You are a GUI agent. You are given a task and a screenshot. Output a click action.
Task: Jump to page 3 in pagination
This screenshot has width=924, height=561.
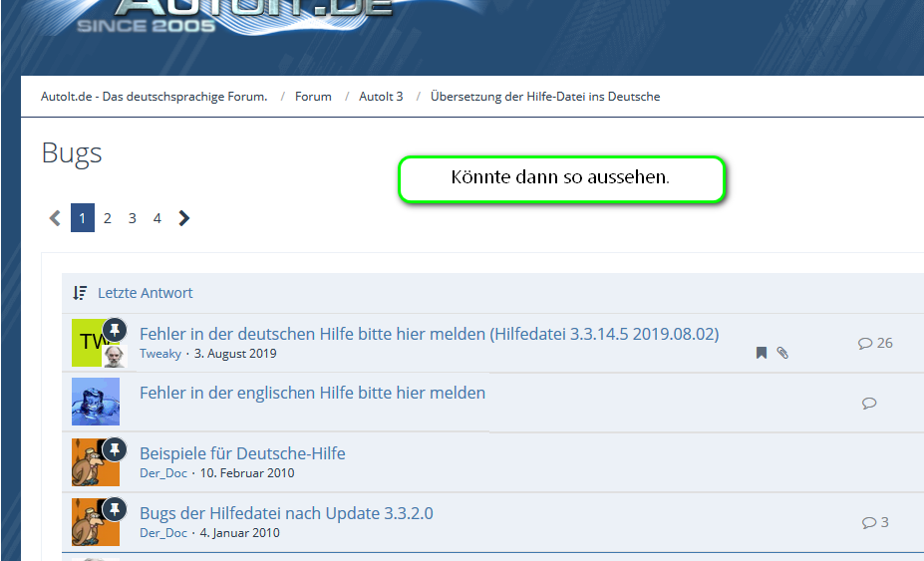(x=132, y=218)
